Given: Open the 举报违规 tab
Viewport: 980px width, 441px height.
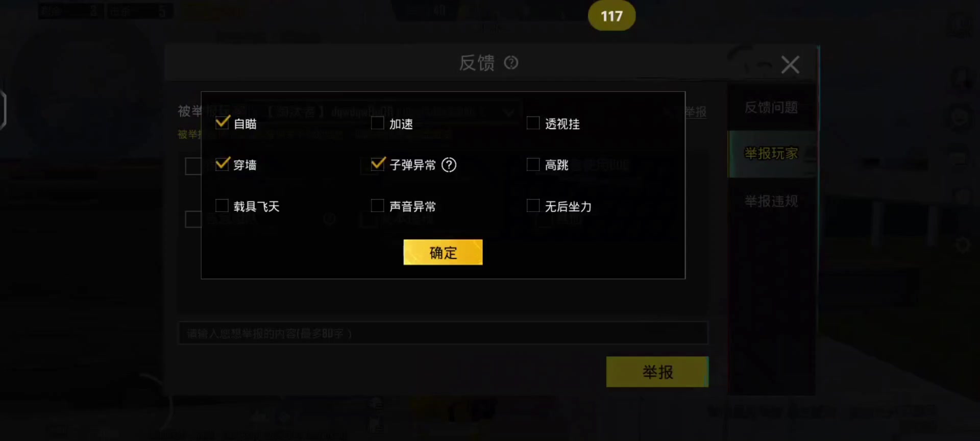Looking at the screenshot, I should [x=771, y=201].
